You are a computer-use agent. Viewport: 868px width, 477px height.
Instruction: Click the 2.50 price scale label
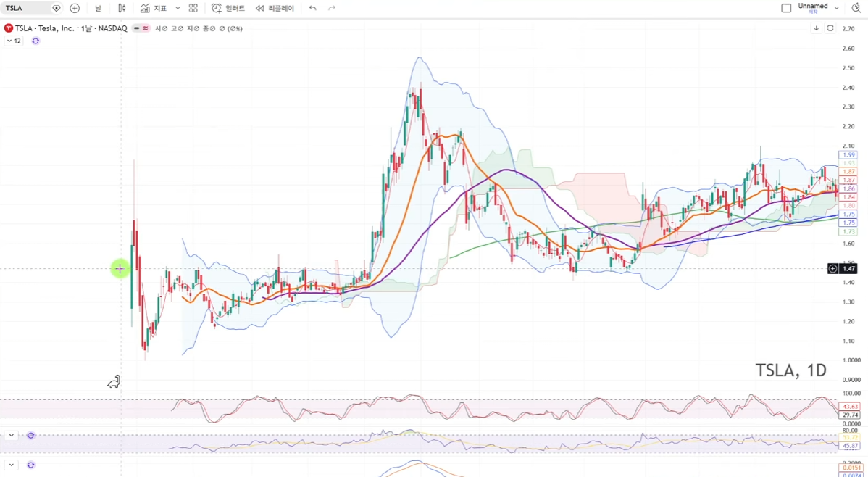click(847, 68)
